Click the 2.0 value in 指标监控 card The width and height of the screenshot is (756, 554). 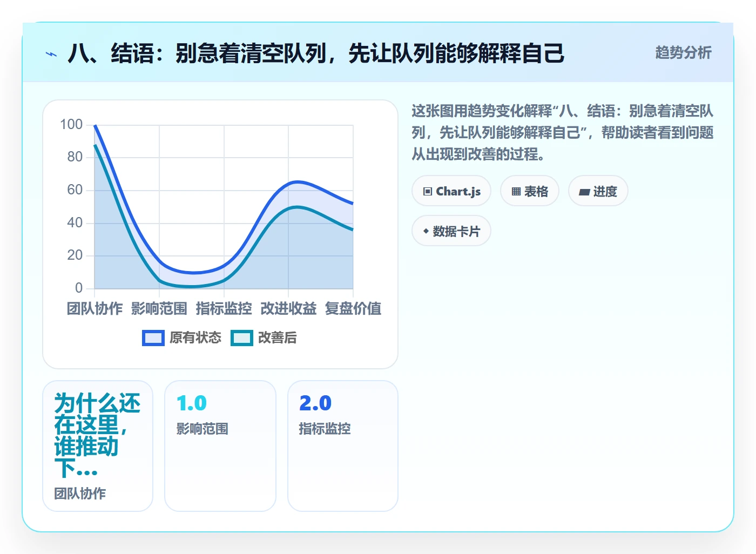click(x=315, y=403)
